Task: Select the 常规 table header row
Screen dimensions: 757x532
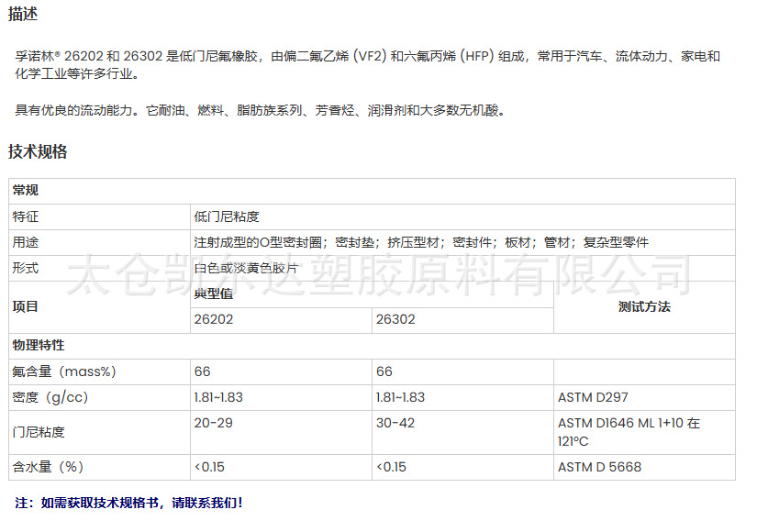Action: pyautogui.click(x=28, y=191)
